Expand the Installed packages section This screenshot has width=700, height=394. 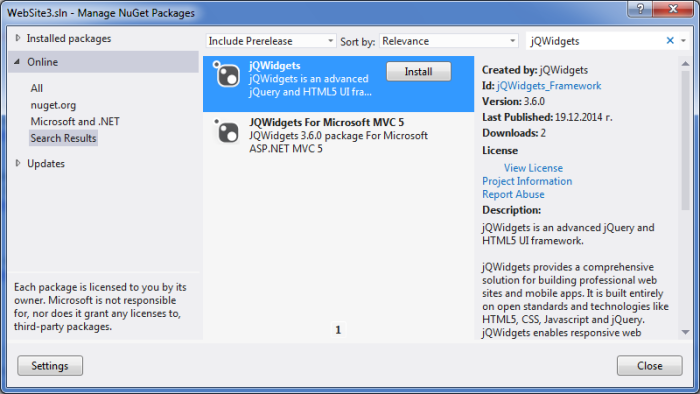[x=18, y=38]
